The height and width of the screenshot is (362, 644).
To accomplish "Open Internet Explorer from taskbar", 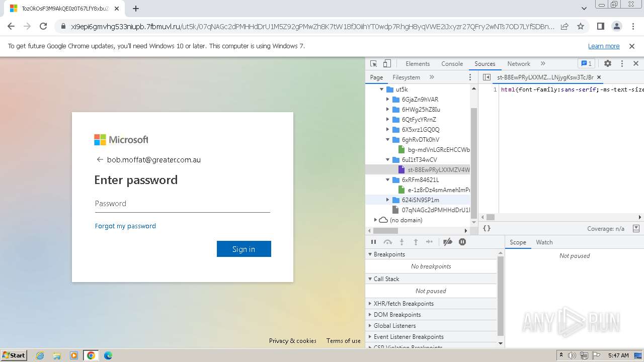I will point(40,355).
